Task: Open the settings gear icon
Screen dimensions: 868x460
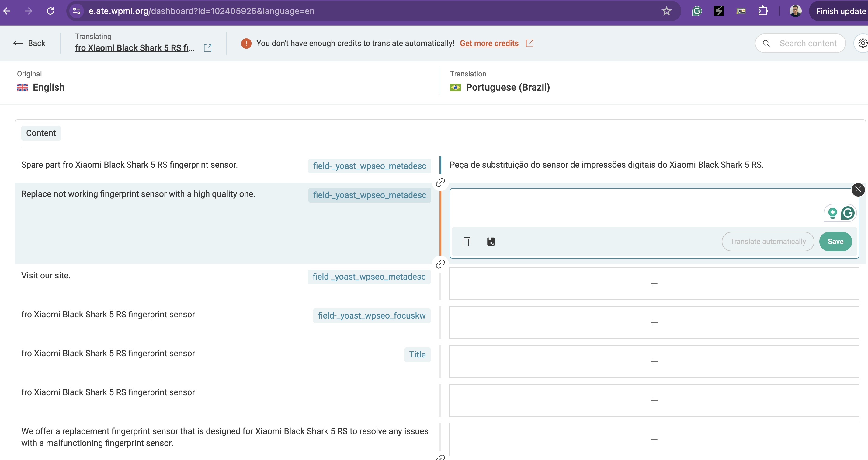Action: pyautogui.click(x=863, y=44)
